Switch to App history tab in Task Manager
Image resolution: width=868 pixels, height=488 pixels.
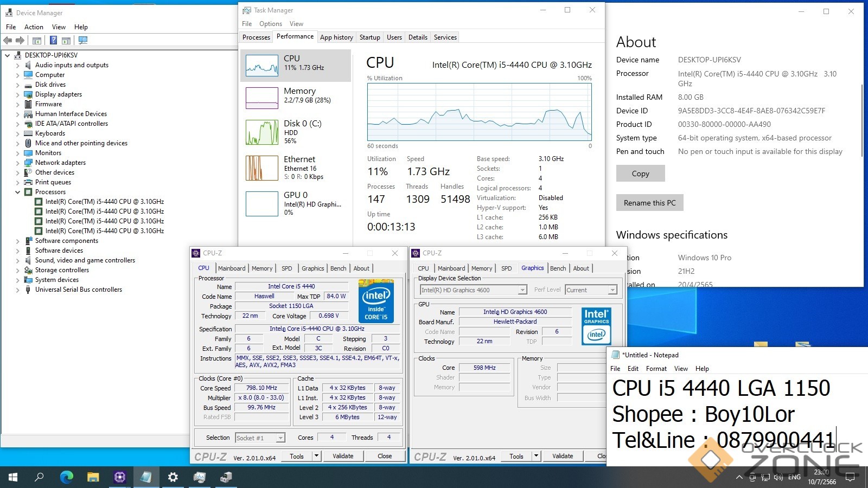336,37
